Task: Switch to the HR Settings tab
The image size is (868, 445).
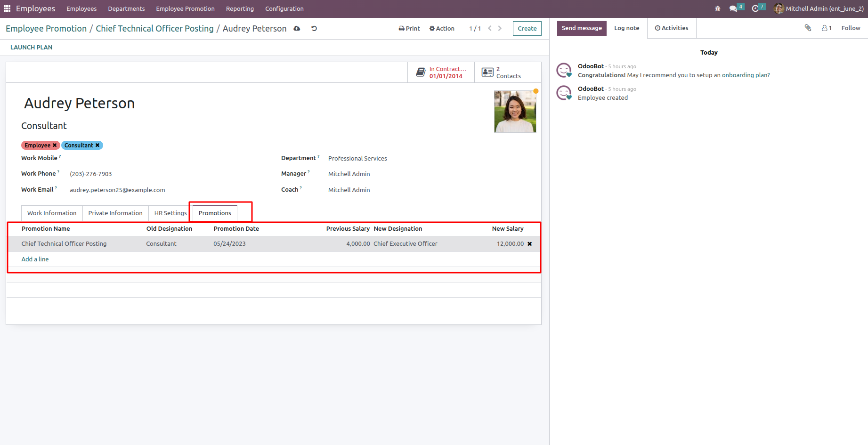Action: click(x=170, y=213)
